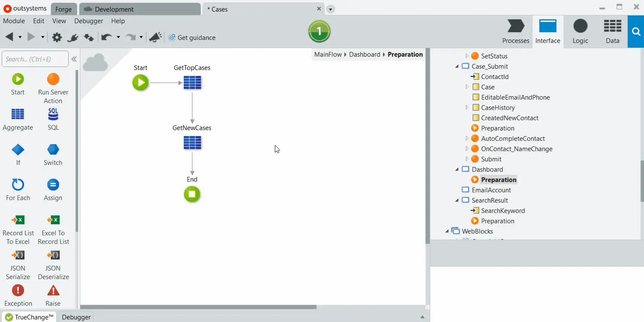Open the TrueChange tab
The height and width of the screenshot is (322, 644).
[29, 317]
